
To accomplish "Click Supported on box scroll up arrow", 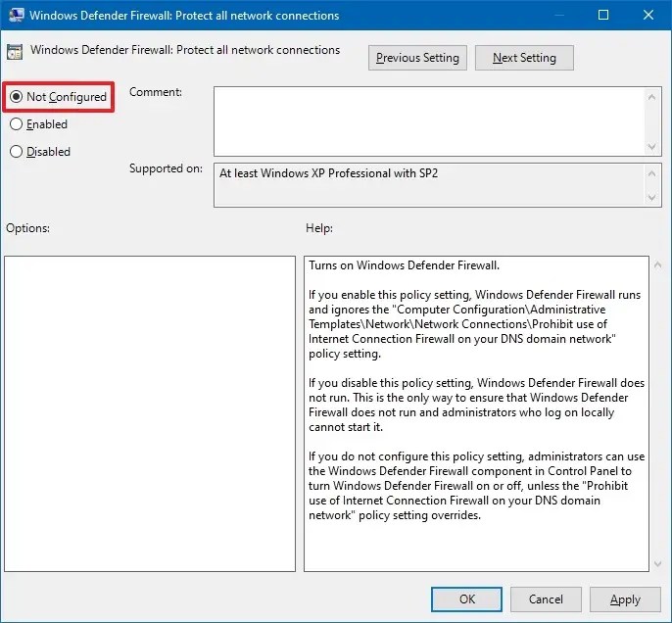I will pos(651,173).
